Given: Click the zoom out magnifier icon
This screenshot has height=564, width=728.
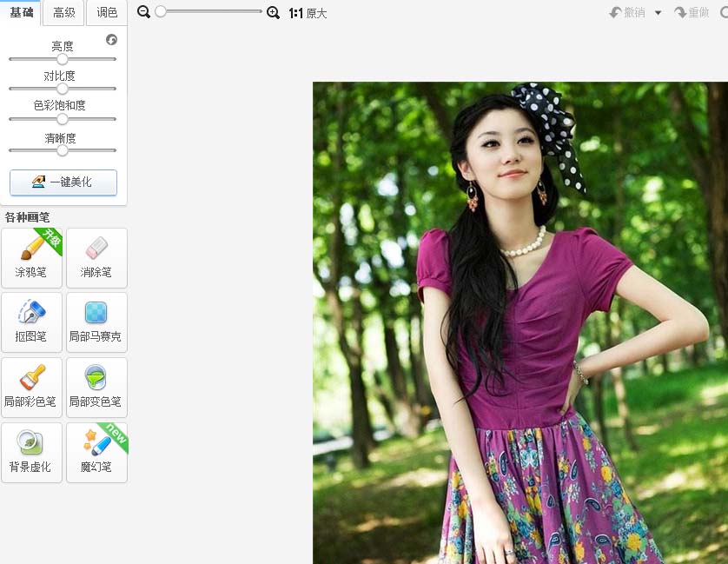Looking at the screenshot, I should coord(143,12).
